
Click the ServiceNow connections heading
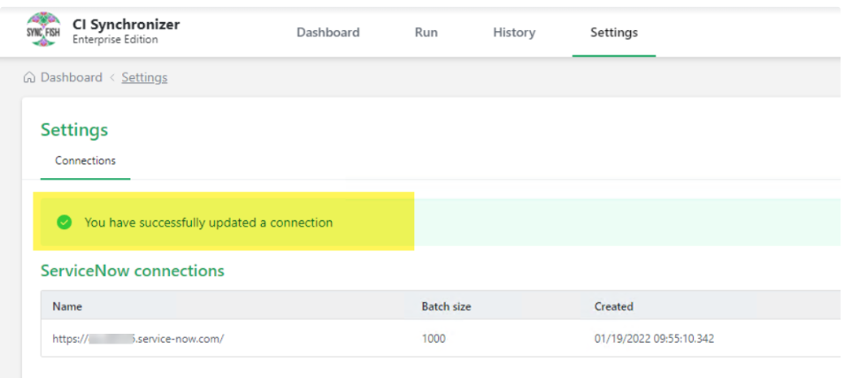click(x=133, y=271)
